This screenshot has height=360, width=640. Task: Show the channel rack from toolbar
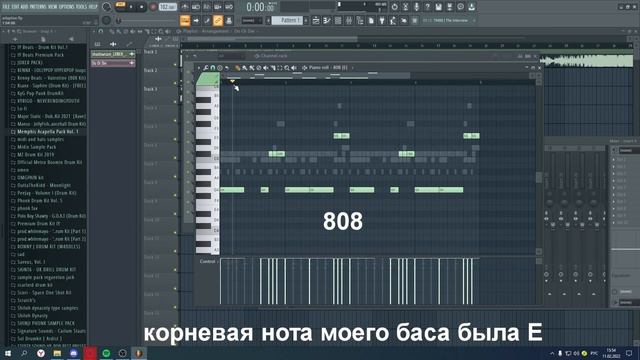[x=338, y=20]
